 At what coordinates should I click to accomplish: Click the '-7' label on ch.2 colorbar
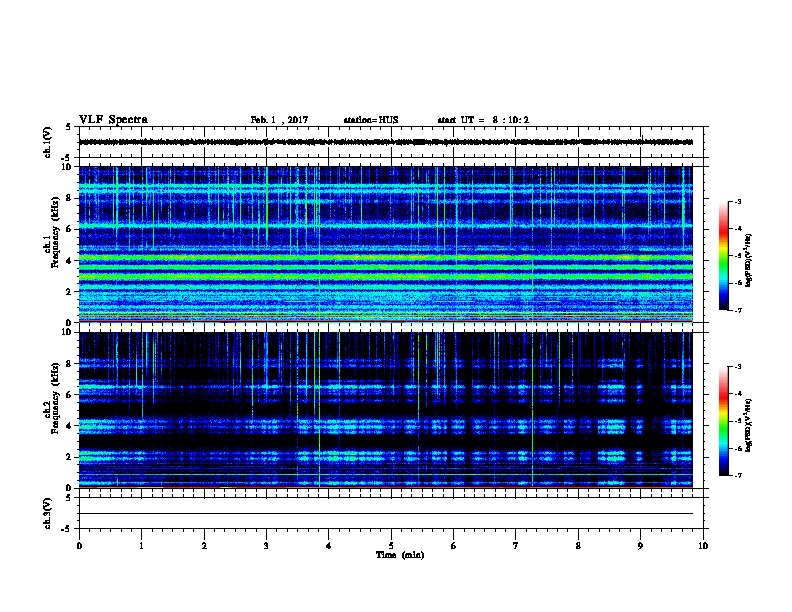737,476
